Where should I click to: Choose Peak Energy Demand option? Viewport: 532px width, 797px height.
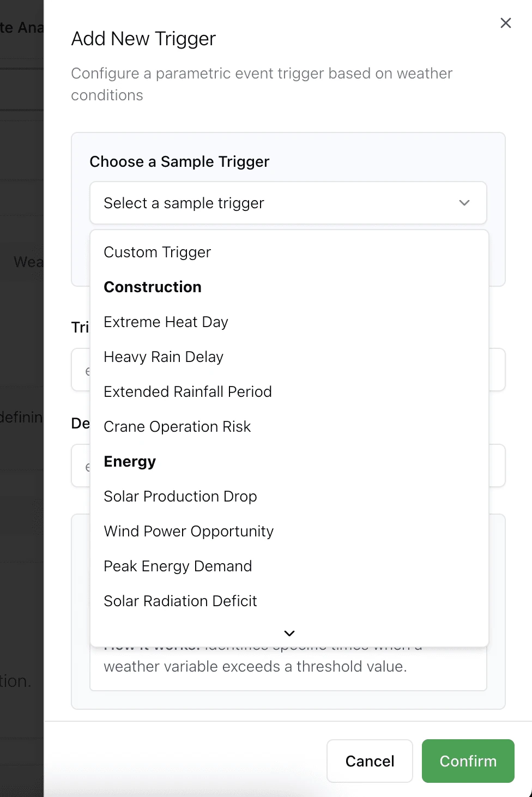[x=178, y=566]
